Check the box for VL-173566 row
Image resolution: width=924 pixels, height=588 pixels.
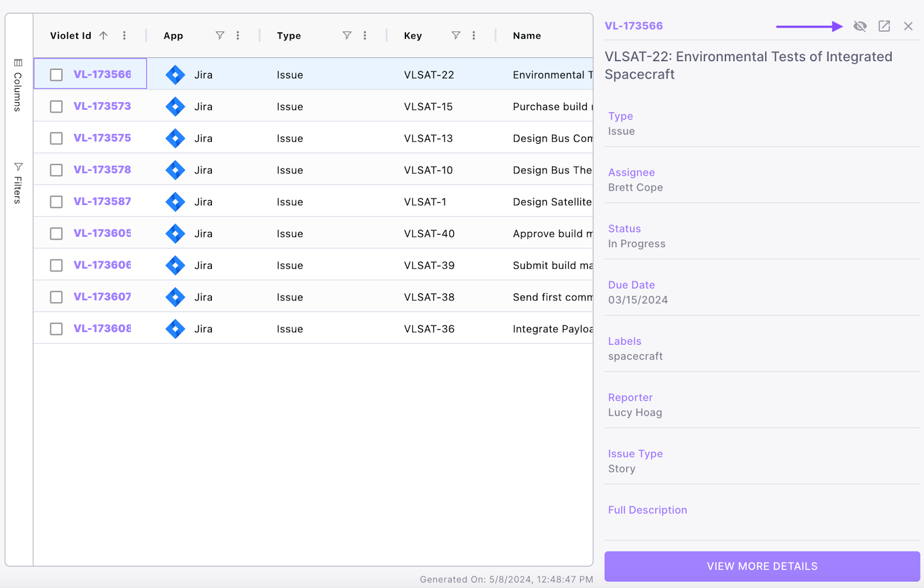(x=56, y=75)
